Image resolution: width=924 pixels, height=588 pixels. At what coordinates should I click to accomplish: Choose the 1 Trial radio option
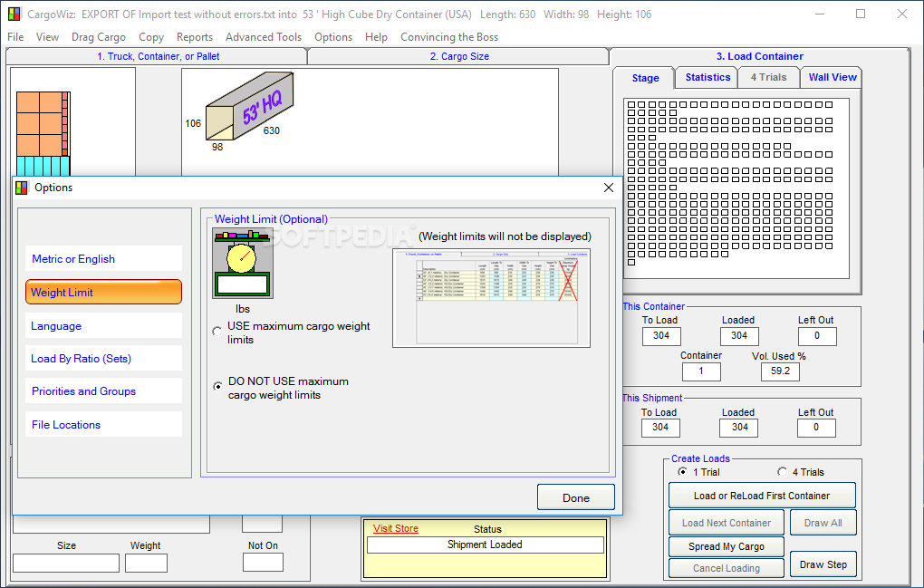[682, 472]
